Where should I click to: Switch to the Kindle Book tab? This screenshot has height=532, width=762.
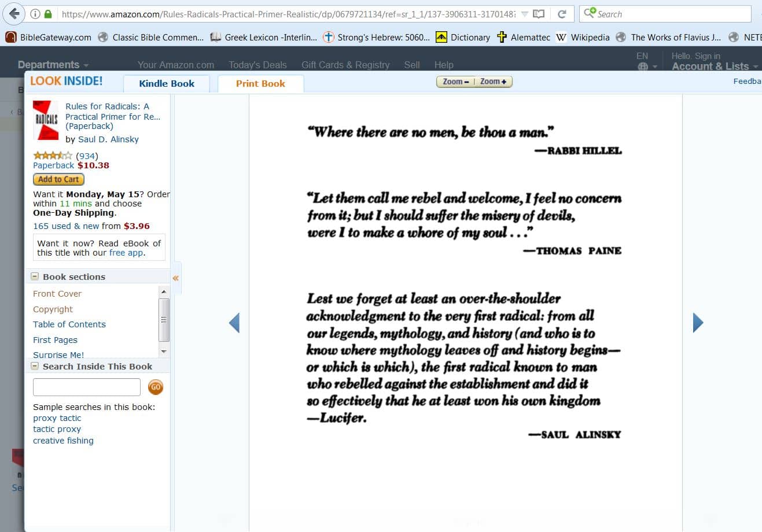click(167, 83)
